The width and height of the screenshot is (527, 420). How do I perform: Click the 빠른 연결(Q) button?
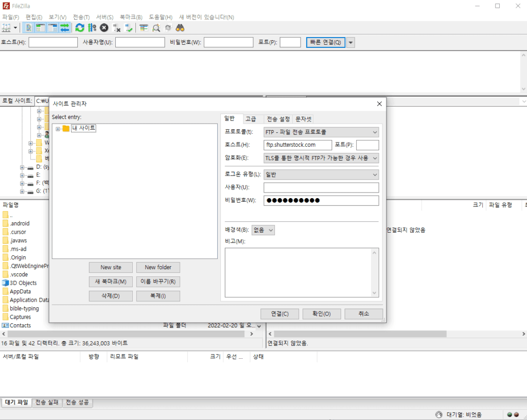coord(325,42)
